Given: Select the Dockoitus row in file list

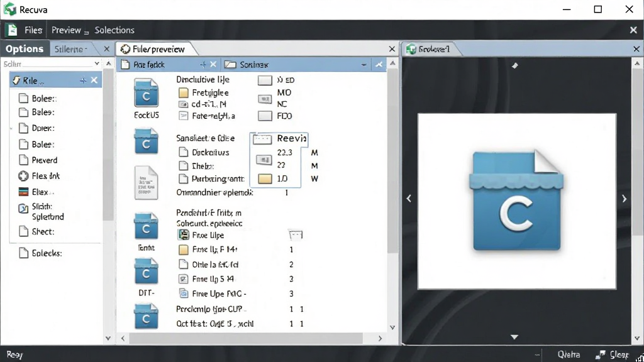Looking at the screenshot, I should pos(204,153).
